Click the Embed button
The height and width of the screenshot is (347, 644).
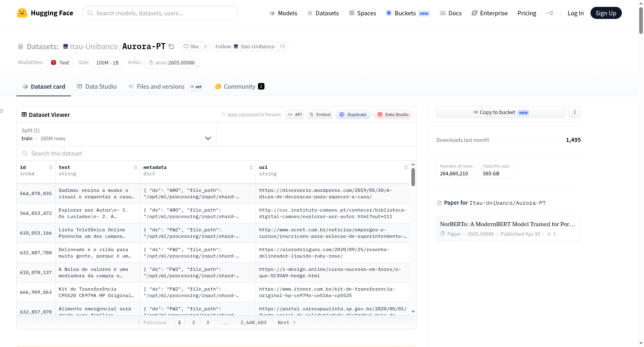320,114
